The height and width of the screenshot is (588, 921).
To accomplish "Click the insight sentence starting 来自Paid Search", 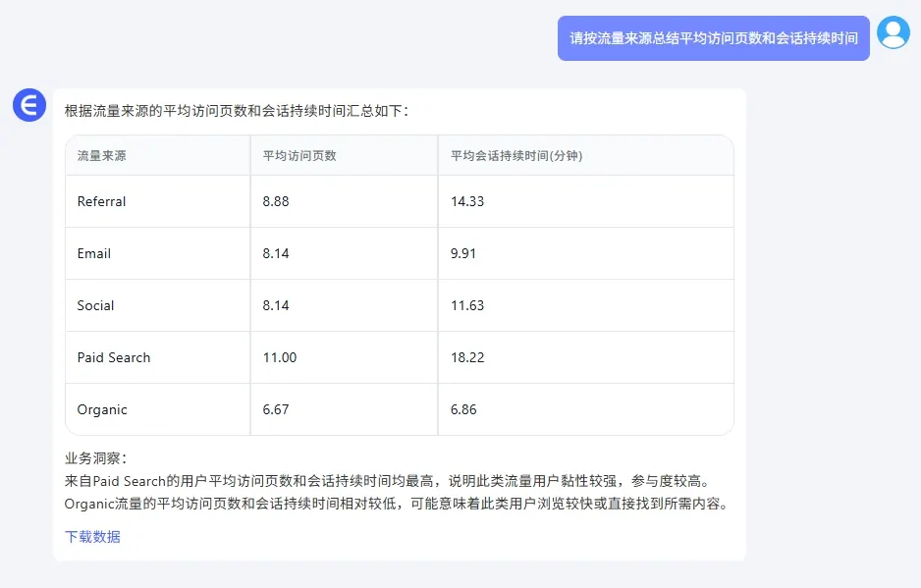I will tap(388, 481).
